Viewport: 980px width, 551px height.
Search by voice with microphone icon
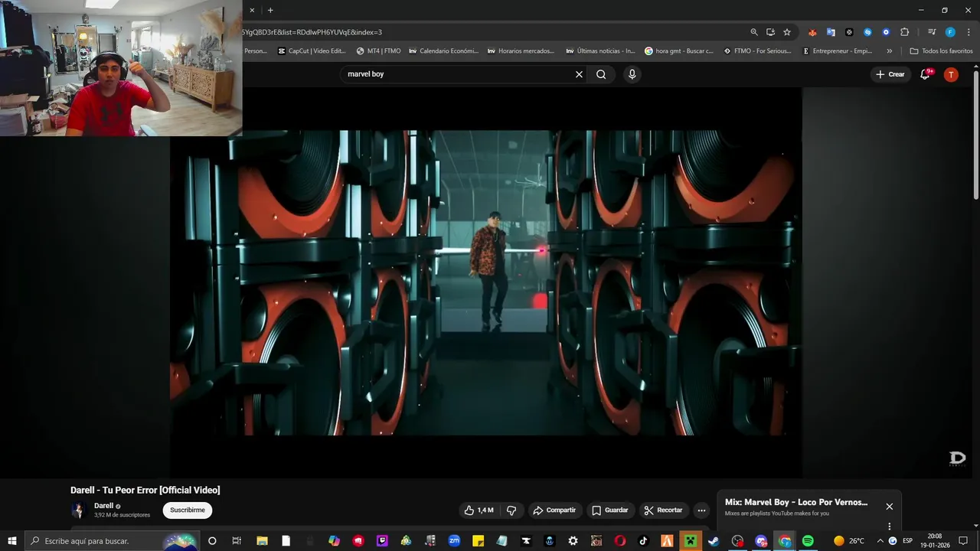(632, 74)
